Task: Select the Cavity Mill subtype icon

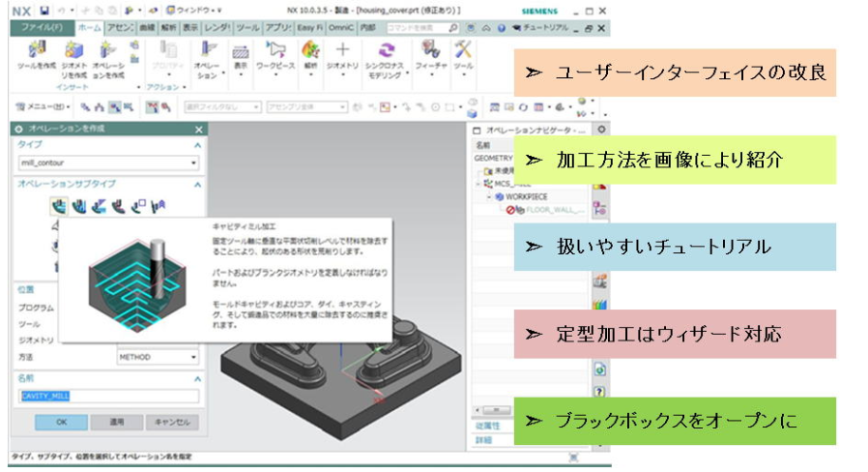Action: click(x=59, y=207)
